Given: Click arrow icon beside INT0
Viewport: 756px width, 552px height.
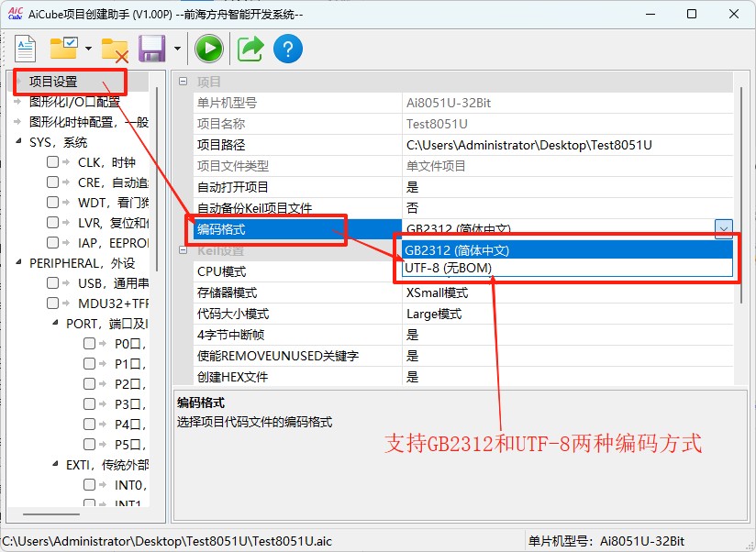Looking at the screenshot, I should point(103,484).
